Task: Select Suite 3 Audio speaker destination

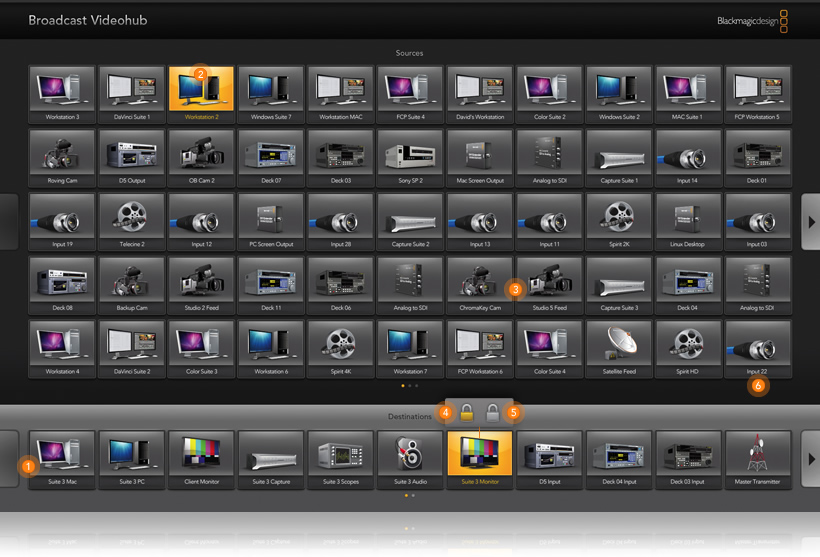Action: point(410,460)
